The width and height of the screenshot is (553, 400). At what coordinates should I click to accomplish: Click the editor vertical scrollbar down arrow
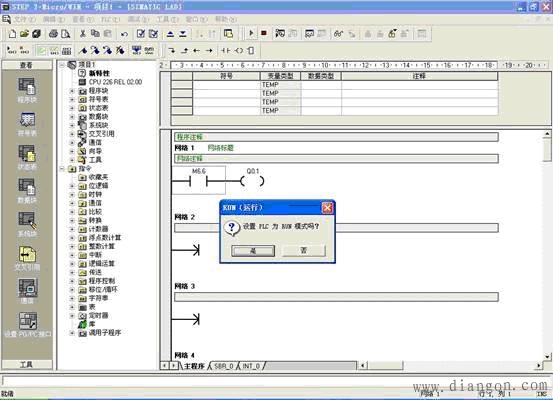[547, 357]
